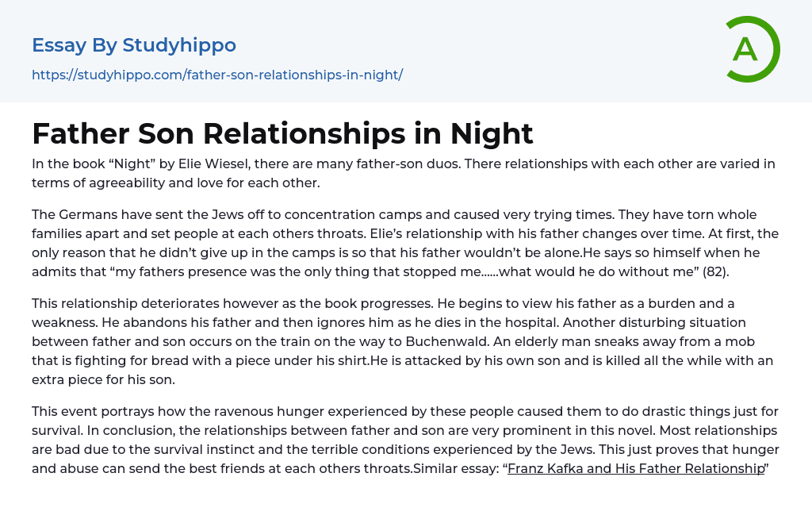812x523 pixels.
Task: Open the Franz Kafka and His Father Relationship link
Action: click(635, 468)
